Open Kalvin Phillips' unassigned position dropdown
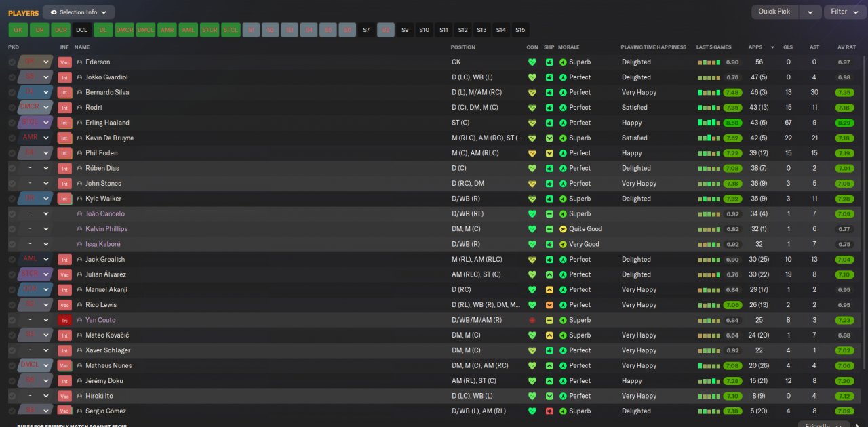The width and height of the screenshot is (868, 427). 46,229
